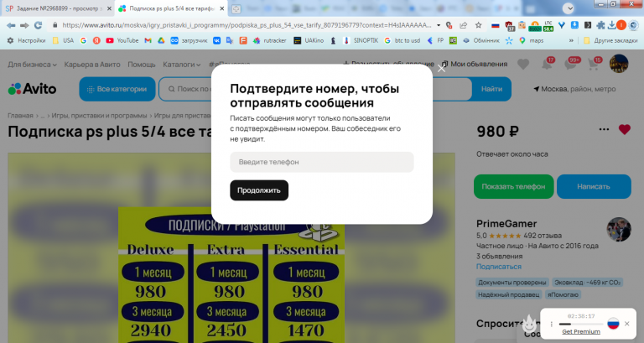Toggle the red favorite heart on the listing

click(x=624, y=129)
